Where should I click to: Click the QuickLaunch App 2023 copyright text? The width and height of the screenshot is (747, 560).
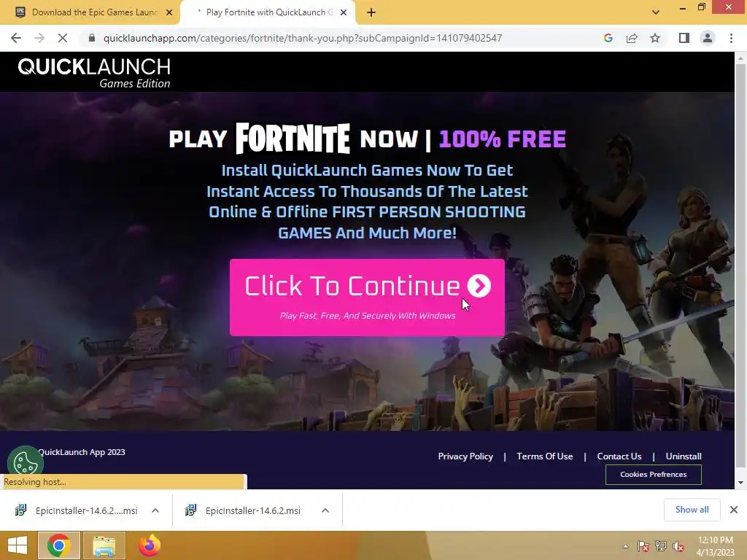click(82, 452)
